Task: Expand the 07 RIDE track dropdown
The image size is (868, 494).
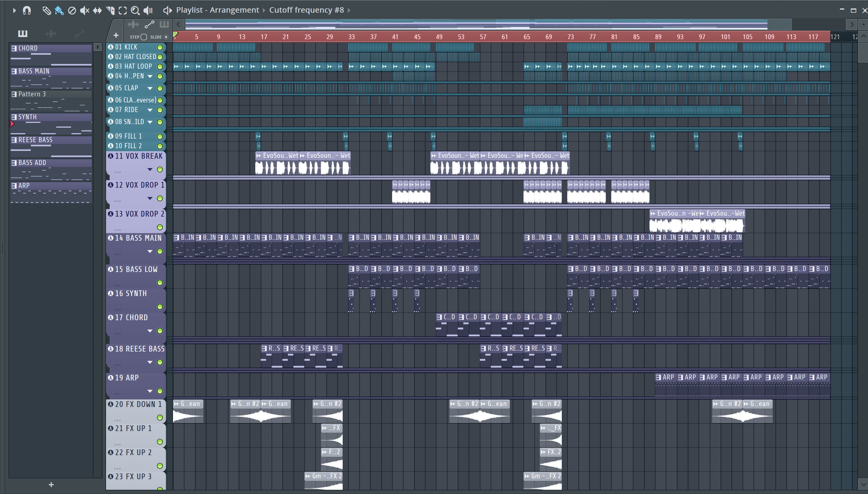Action: (150, 110)
